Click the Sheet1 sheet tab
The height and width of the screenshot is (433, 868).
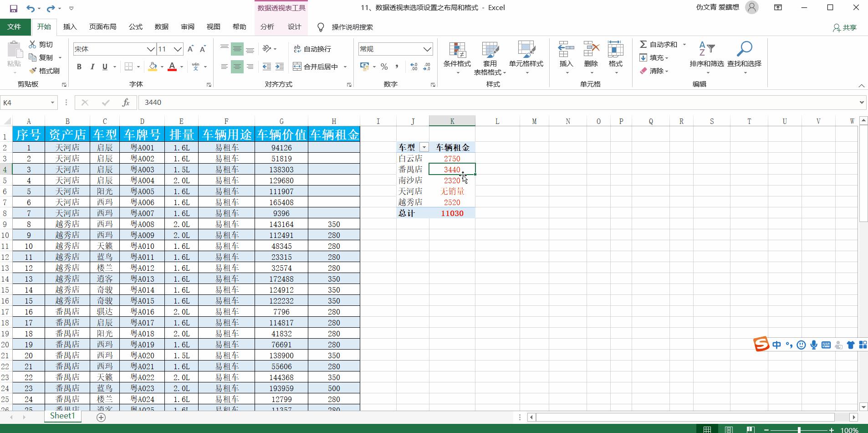click(62, 416)
